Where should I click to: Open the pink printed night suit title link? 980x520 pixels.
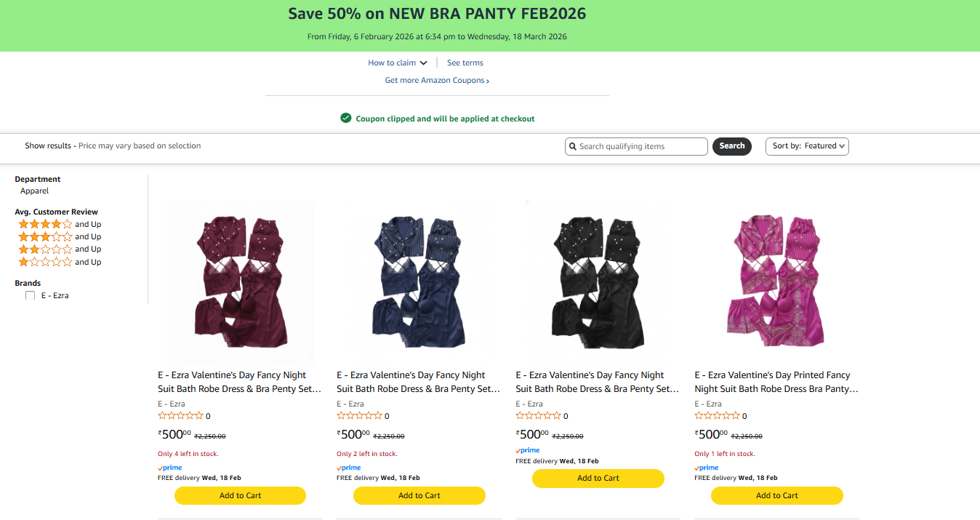(x=776, y=382)
